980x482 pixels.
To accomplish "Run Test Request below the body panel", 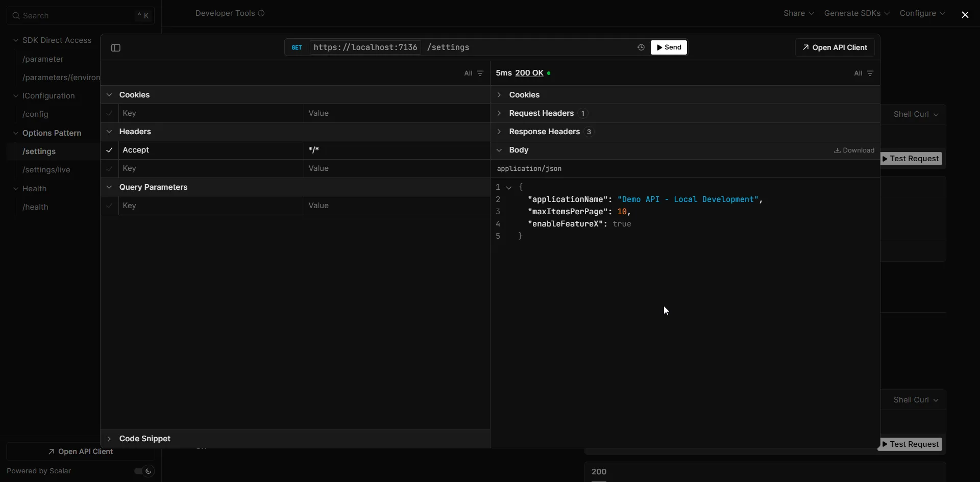I will tap(911, 444).
